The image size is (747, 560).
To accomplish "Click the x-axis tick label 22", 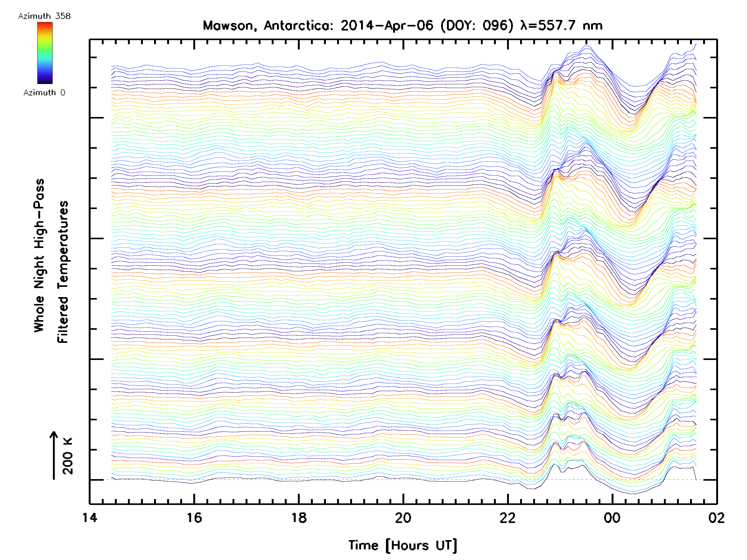I will click(x=508, y=518).
